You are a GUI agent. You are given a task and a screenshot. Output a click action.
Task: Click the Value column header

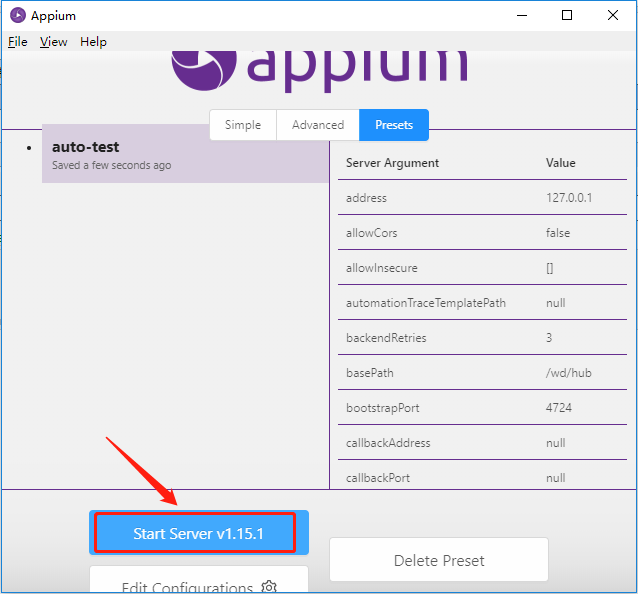click(x=561, y=163)
